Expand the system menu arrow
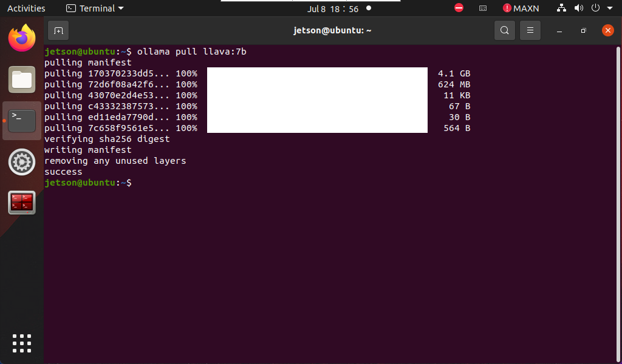This screenshot has width=622, height=364. (610, 8)
